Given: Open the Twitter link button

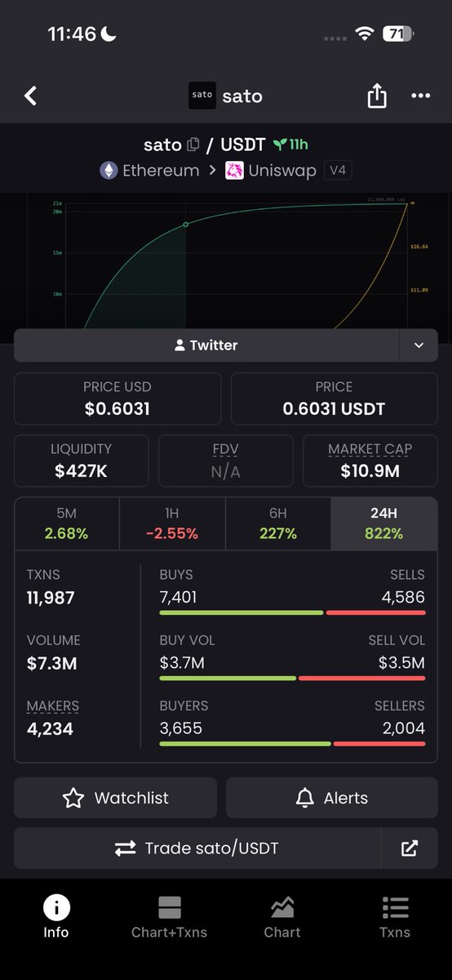Looking at the screenshot, I should (x=206, y=345).
